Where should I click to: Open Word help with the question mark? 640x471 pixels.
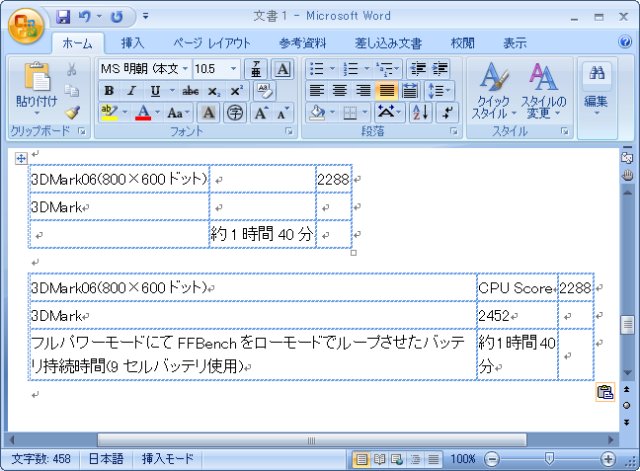(x=624, y=42)
